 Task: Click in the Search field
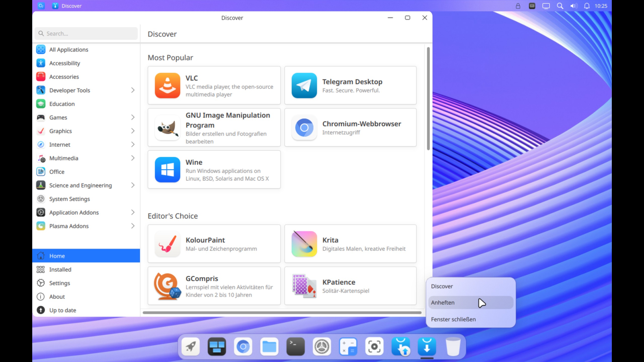pos(86,33)
